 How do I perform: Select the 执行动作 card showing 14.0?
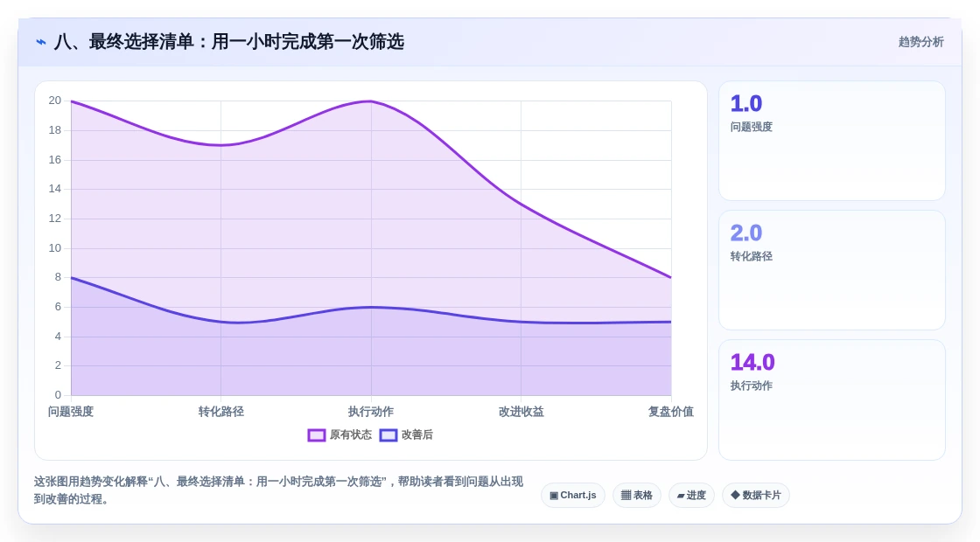pos(832,400)
